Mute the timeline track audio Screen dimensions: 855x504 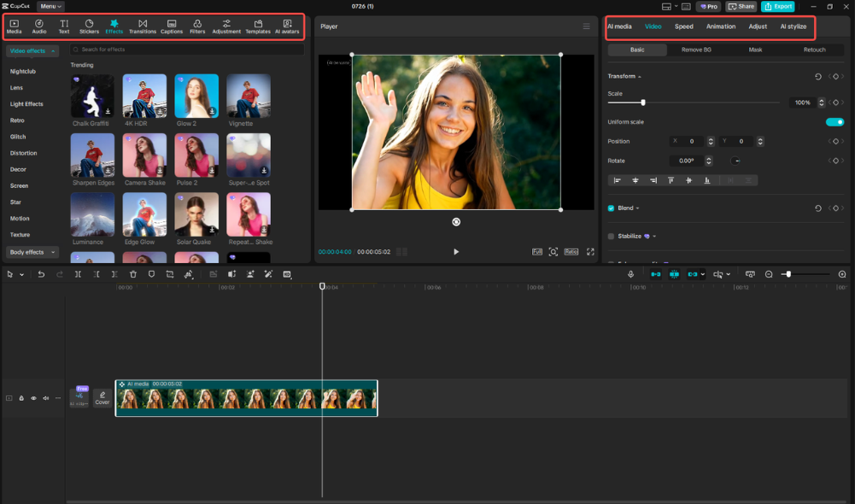pyautogui.click(x=45, y=397)
